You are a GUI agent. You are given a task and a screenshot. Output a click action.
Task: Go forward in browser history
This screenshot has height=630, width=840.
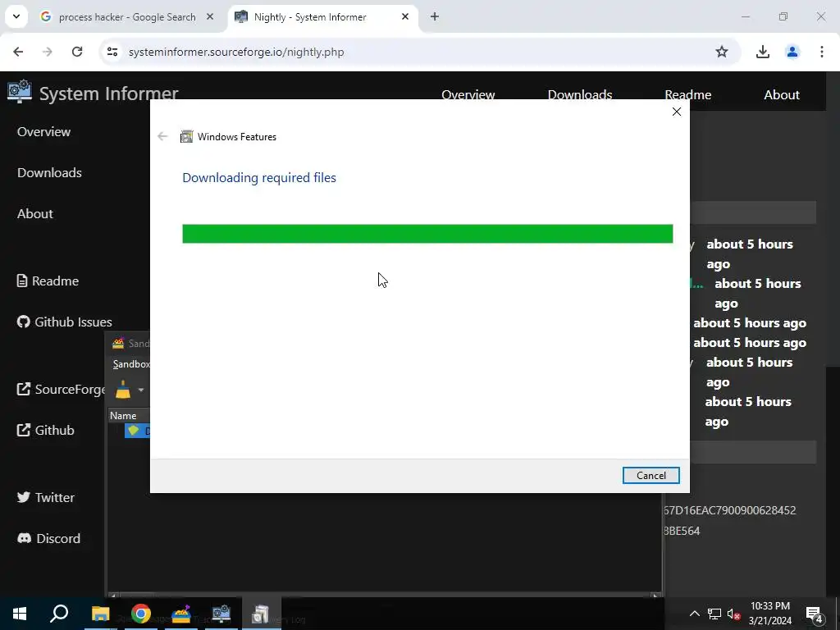click(x=48, y=52)
